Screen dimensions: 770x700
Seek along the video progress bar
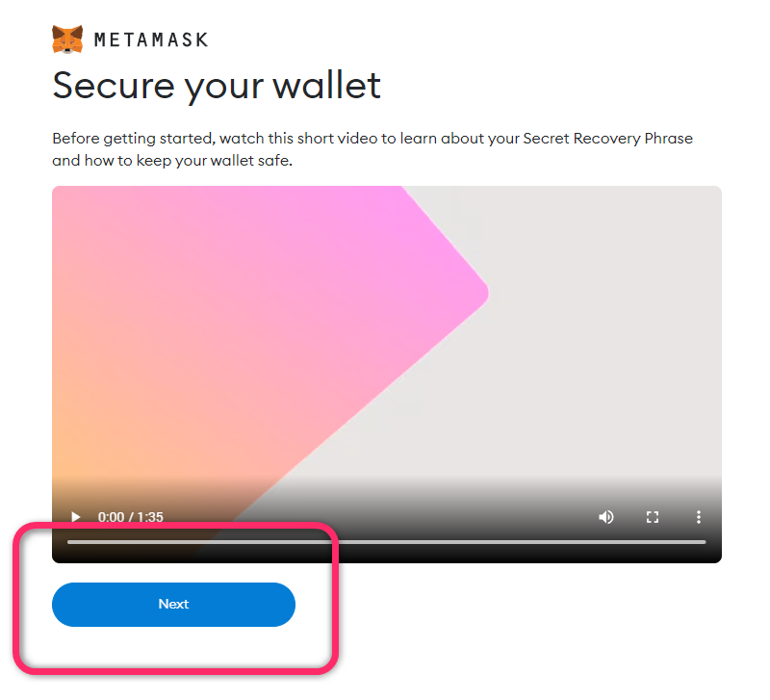pos(387,542)
